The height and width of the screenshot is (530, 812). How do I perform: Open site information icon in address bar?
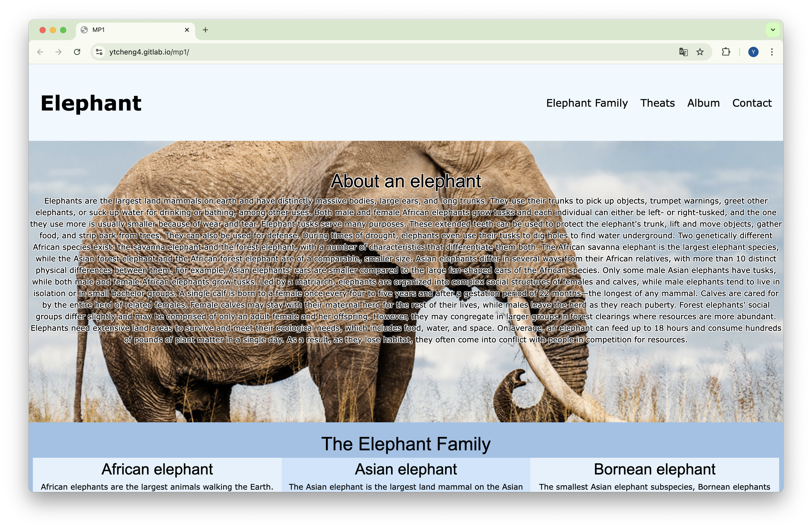tap(99, 52)
